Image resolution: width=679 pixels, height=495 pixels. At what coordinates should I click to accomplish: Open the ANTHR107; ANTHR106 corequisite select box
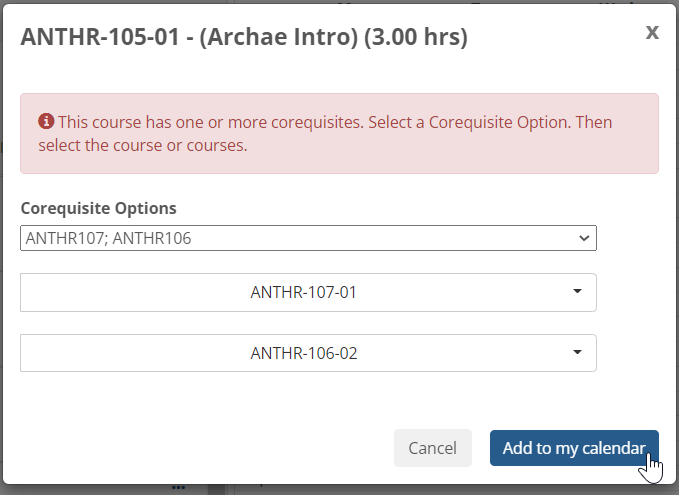[x=300, y=239]
